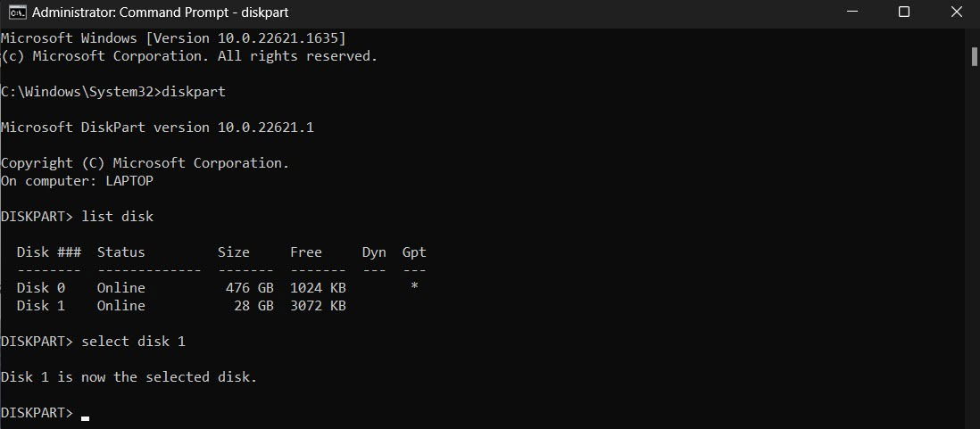Click the 'On computer: LAPTOP' line
This screenshot has height=429, width=980.
tap(77, 181)
